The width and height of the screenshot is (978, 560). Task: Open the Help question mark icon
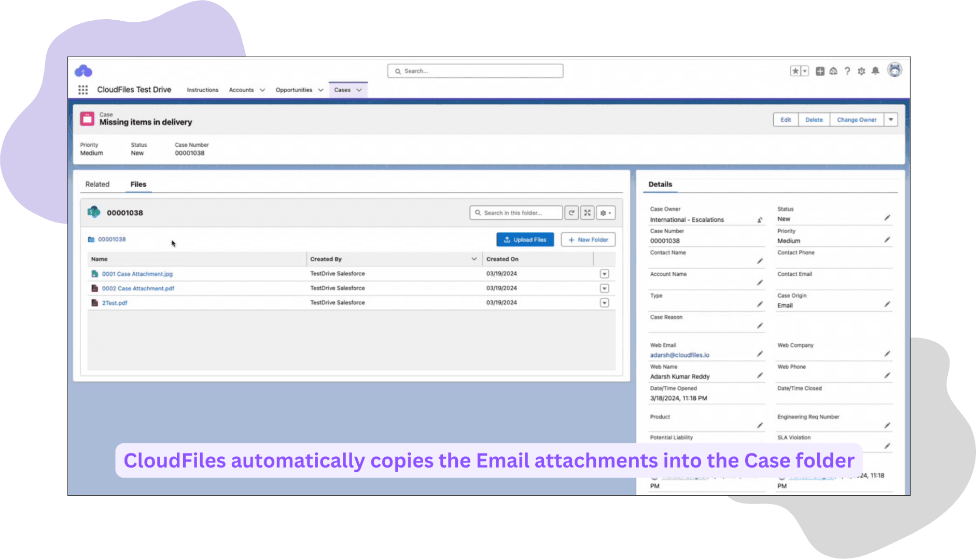click(x=847, y=71)
